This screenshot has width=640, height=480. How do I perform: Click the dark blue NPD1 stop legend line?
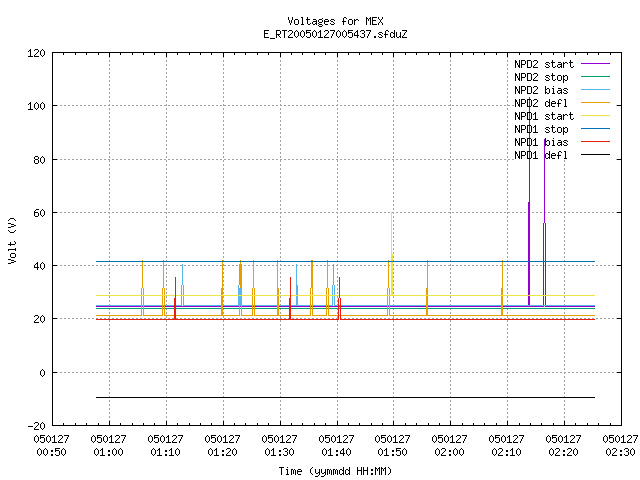tap(595, 129)
